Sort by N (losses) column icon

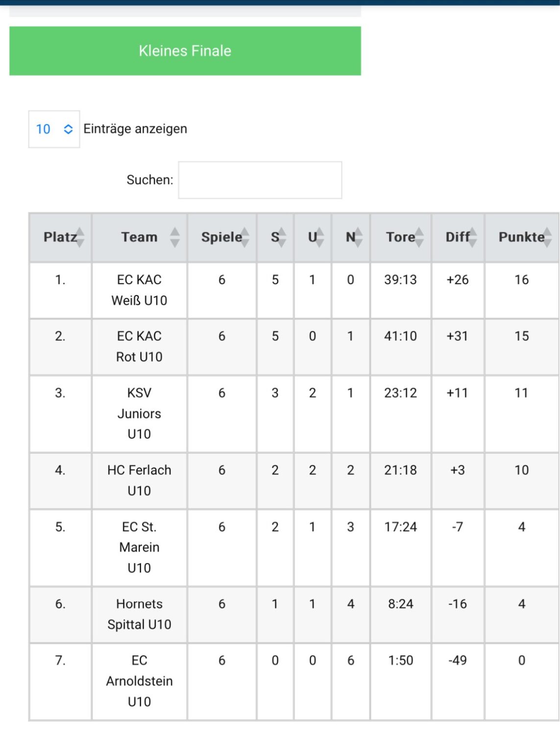pyautogui.click(x=358, y=238)
